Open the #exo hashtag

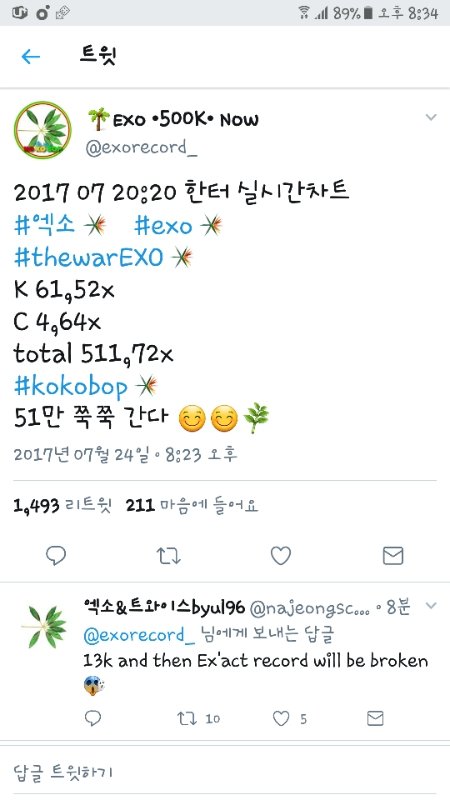coord(163,226)
